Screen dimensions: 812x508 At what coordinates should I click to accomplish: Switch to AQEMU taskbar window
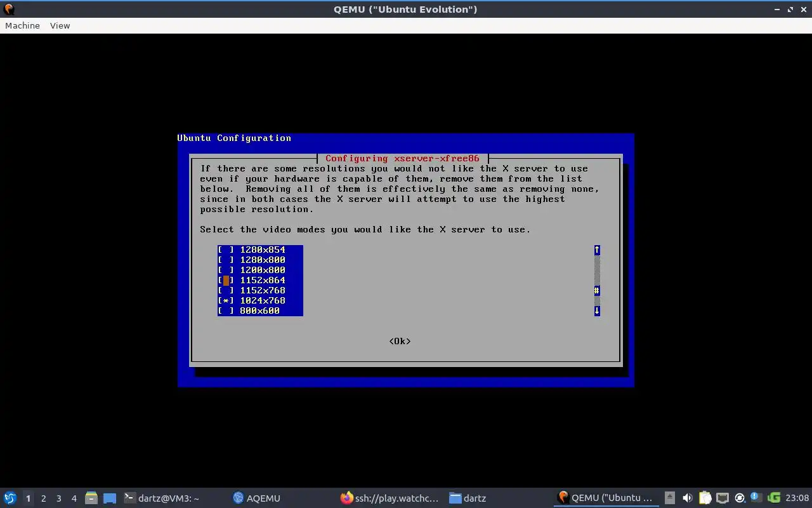click(x=257, y=498)
